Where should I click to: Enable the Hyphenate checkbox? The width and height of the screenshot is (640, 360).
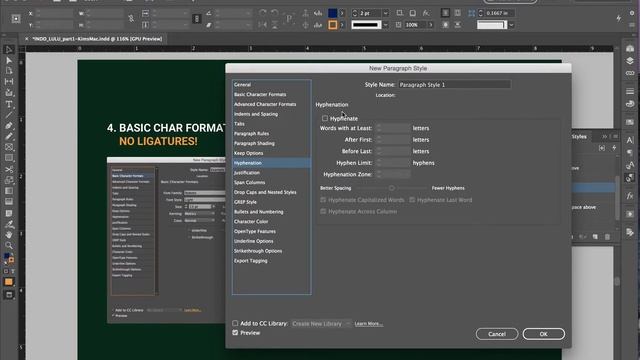(325, 118)
